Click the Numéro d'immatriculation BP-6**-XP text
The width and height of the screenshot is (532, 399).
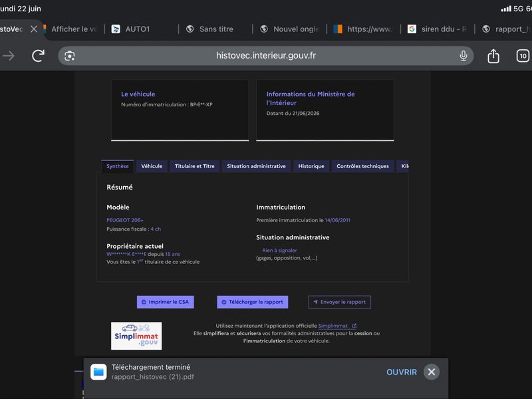tap(167, 104)
